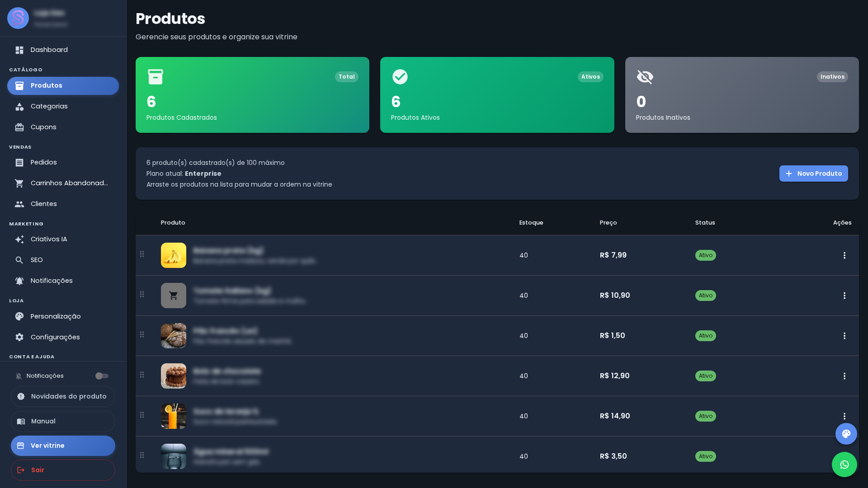Click the Status column header
The width and height of the screenshot is (868, 488).
click(705, 223)
